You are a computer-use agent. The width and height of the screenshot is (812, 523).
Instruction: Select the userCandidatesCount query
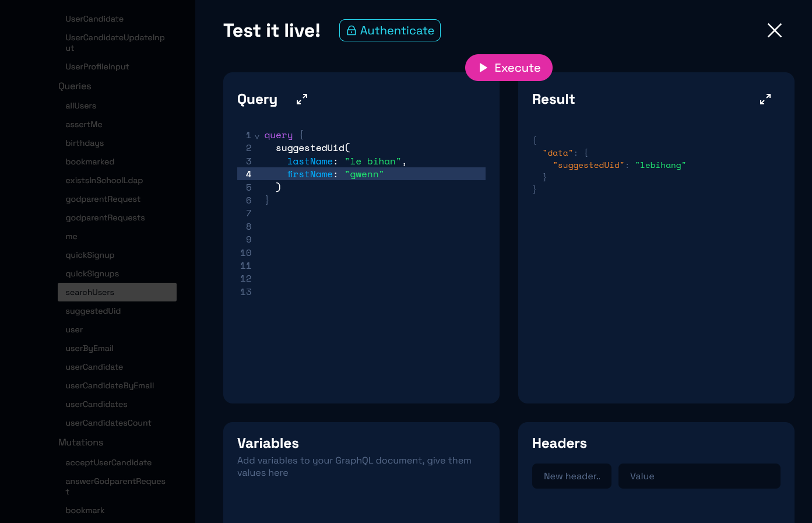(x=108, y=423)
